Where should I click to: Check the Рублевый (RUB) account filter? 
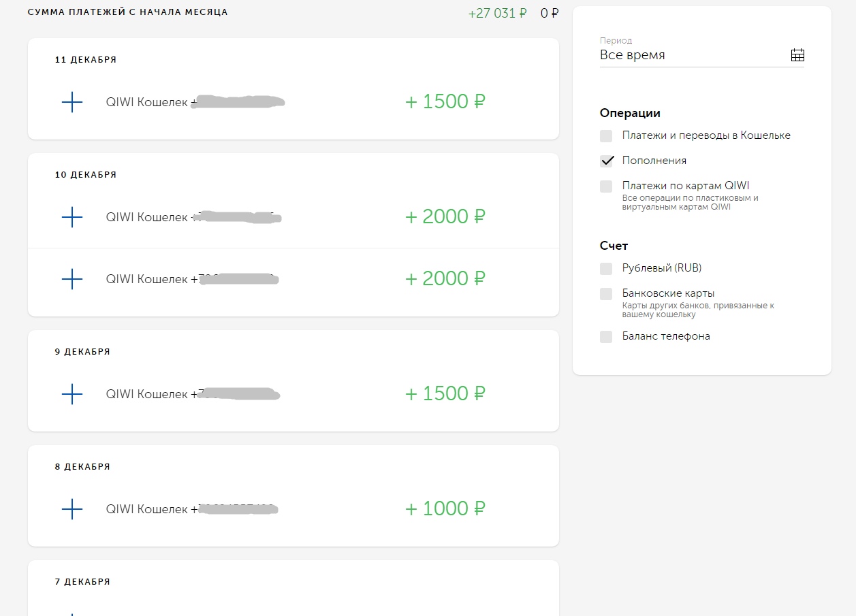606,269
